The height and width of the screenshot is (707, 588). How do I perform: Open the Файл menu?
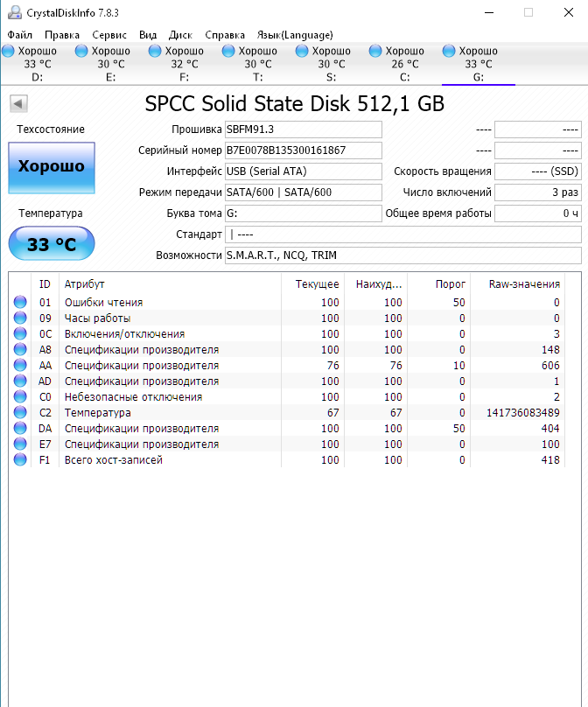(20, 35)
